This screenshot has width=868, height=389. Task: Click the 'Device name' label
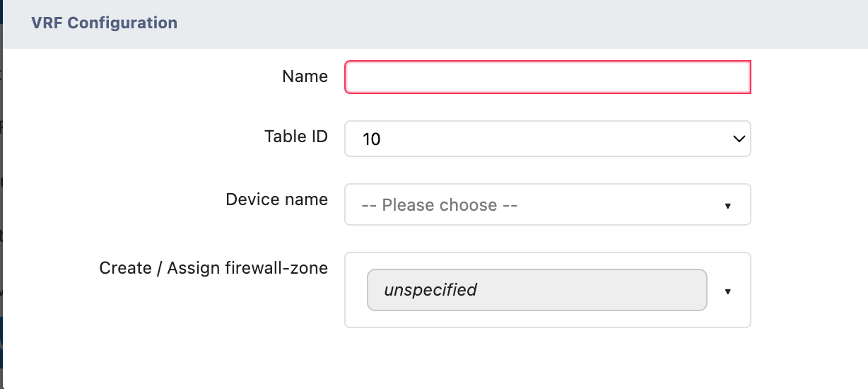pyautogui.click(x=276, y=199)
